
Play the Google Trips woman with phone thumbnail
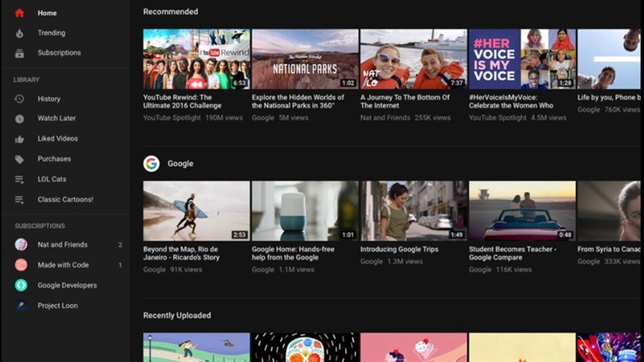[x=414, y=211]
